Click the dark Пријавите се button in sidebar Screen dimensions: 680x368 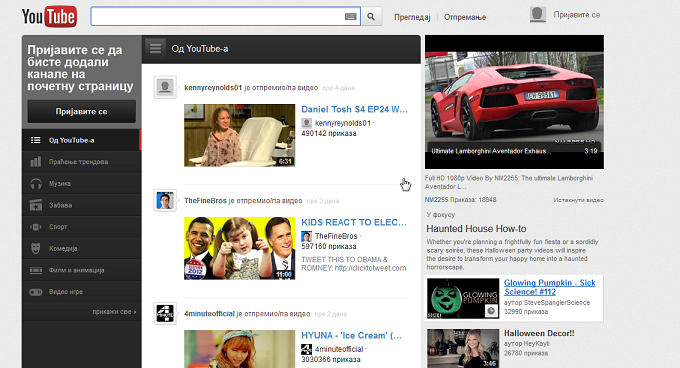(82, 111)
